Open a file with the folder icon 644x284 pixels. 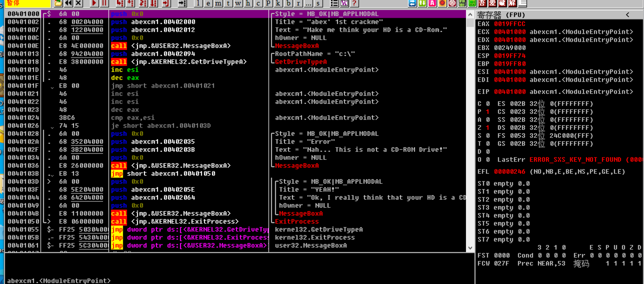click(x=58, y=3)
